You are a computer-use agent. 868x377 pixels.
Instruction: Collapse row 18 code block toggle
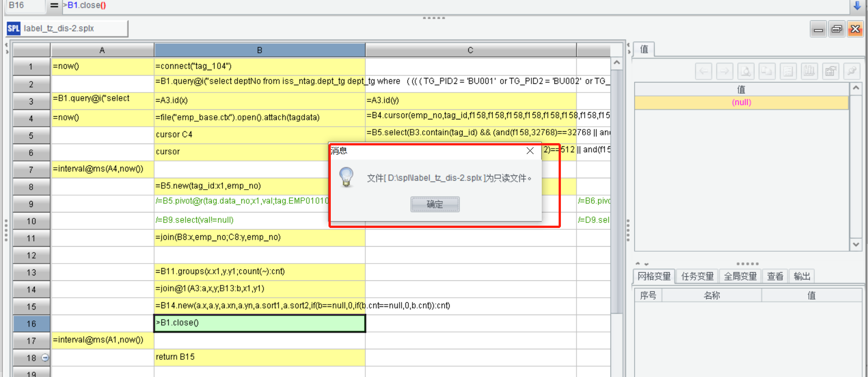(x=45, y=358)
